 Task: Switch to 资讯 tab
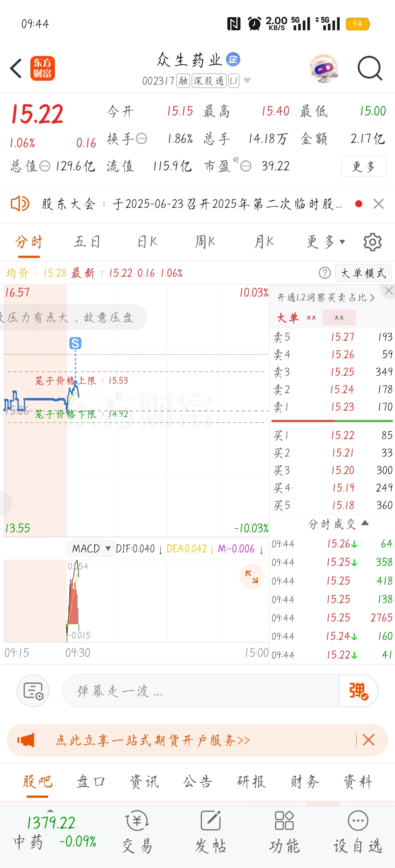tap(144, 782)
